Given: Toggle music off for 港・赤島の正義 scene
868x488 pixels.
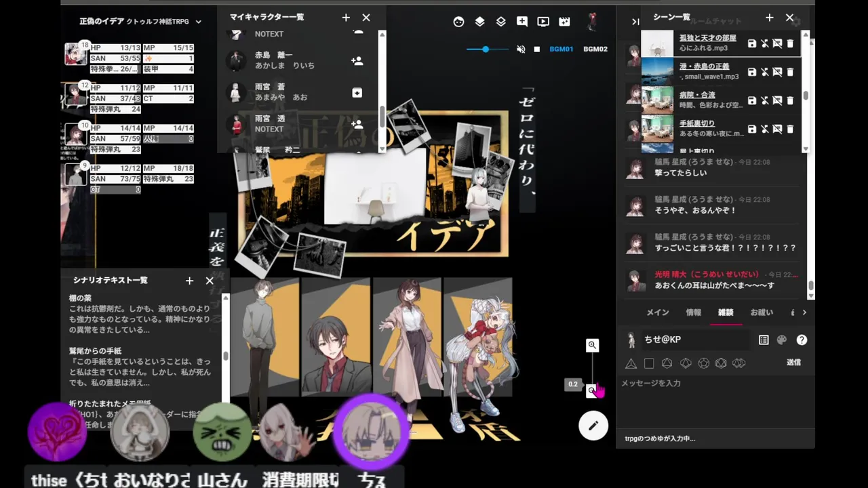Looking at the screenshot, I should 765,72.
